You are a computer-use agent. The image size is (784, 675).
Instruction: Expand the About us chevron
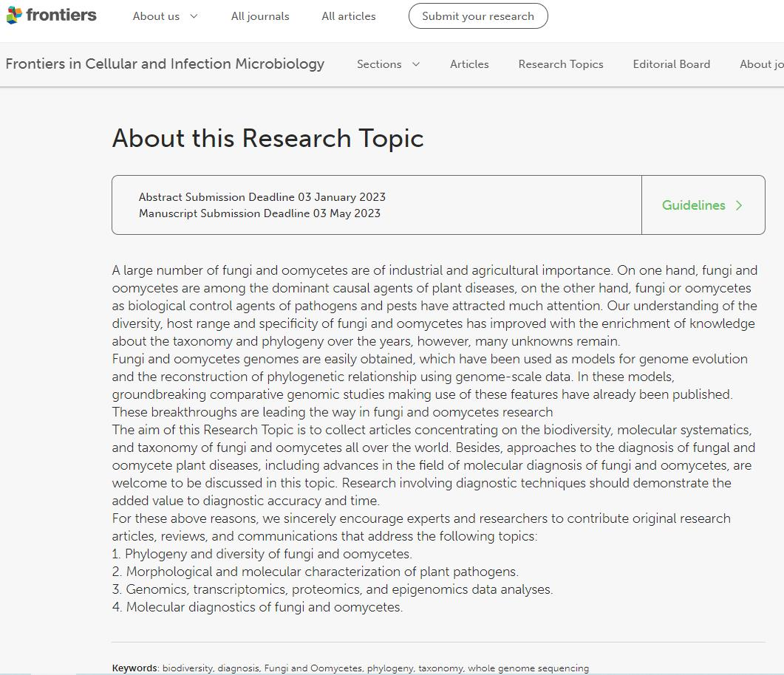tap(194, 16)
